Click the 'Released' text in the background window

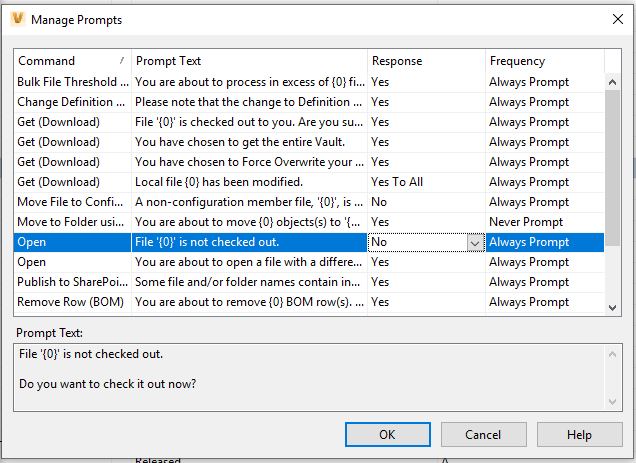[158, 460]
